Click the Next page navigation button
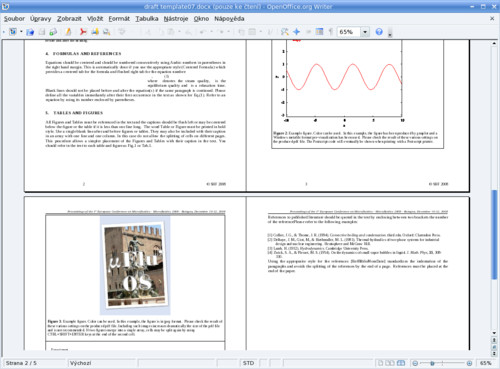 (494, 354)
